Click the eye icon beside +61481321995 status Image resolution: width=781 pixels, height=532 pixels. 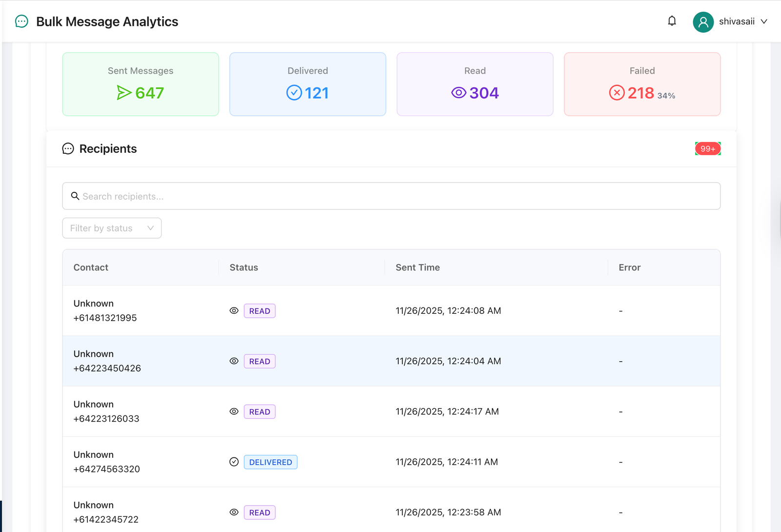click(234, 311)
